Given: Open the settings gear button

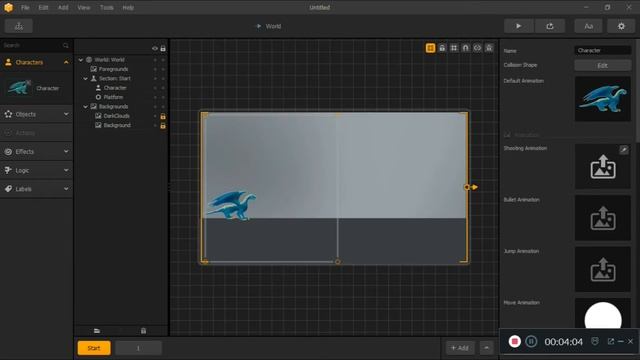Looking at the screenshot, I should tap(621, 26).
